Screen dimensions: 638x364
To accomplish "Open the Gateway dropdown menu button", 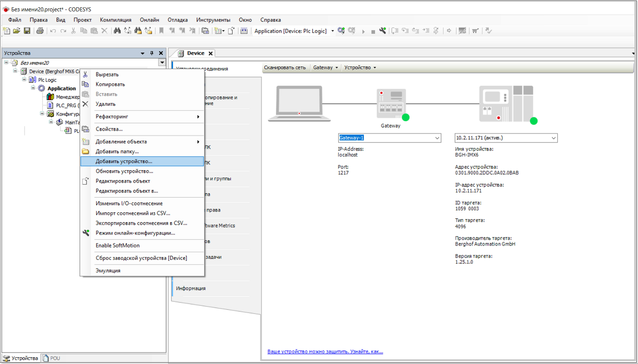I will [x=326, y=68].
